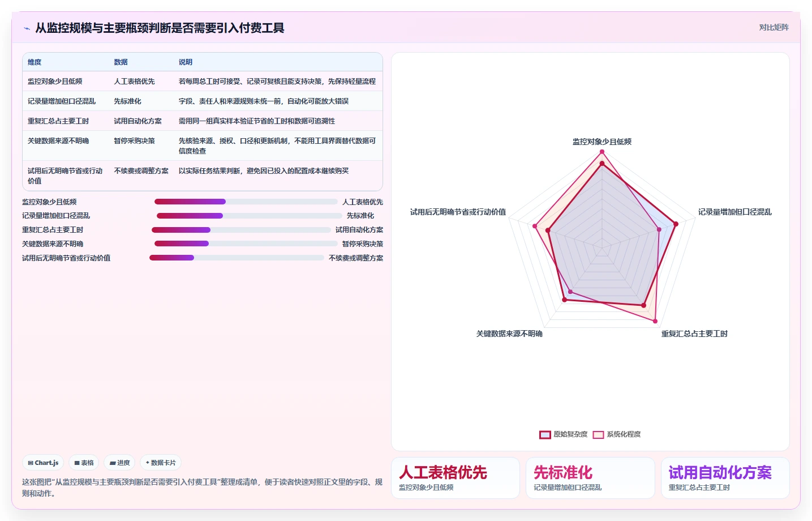Open the 试用自动化方案 data card
This screenshot has height=521, width=812.
click(725, 478)
